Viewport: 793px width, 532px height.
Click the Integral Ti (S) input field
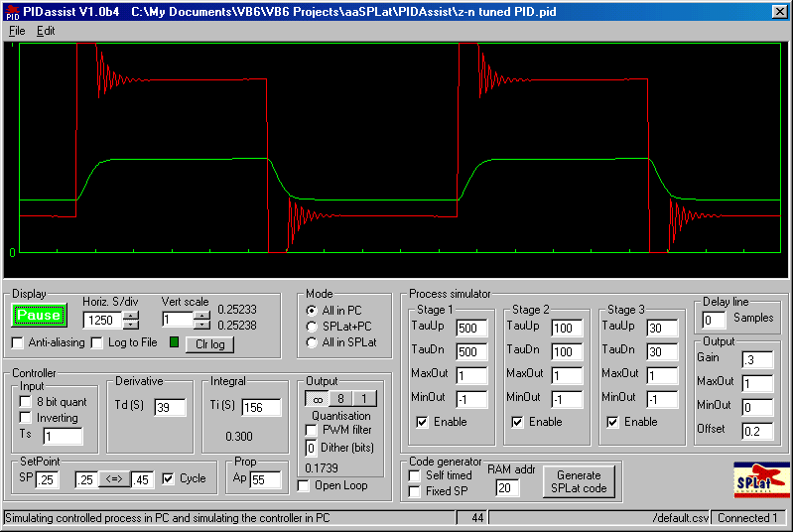pos(261,408)
